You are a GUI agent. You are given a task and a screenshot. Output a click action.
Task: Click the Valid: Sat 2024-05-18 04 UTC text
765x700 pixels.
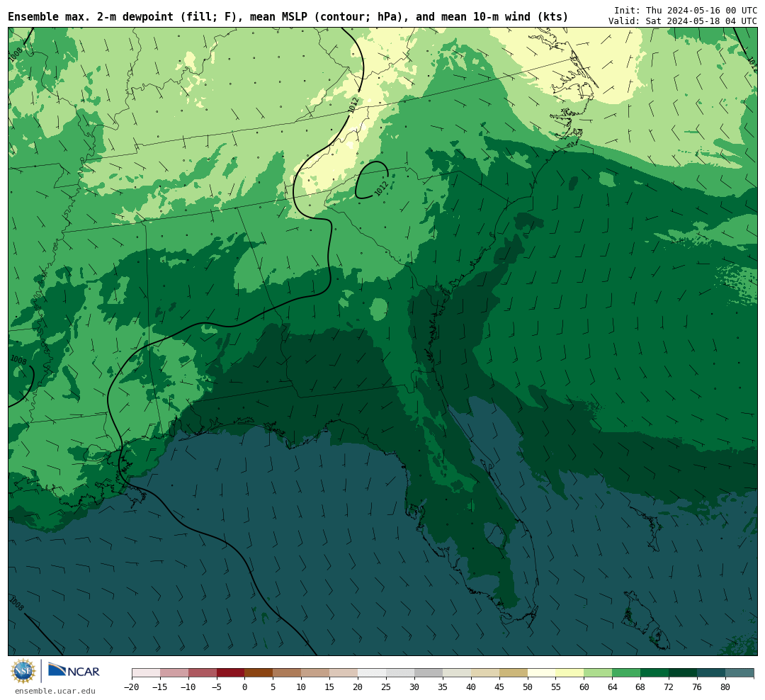pos(683,21)
